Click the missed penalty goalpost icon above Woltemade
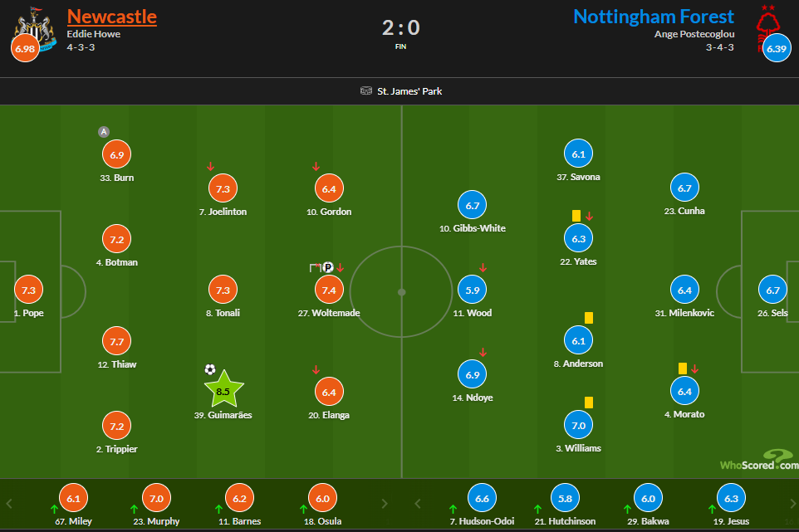The width and height of the screenshot is (799, 532). pyautogui.click(x=314, y=267)
